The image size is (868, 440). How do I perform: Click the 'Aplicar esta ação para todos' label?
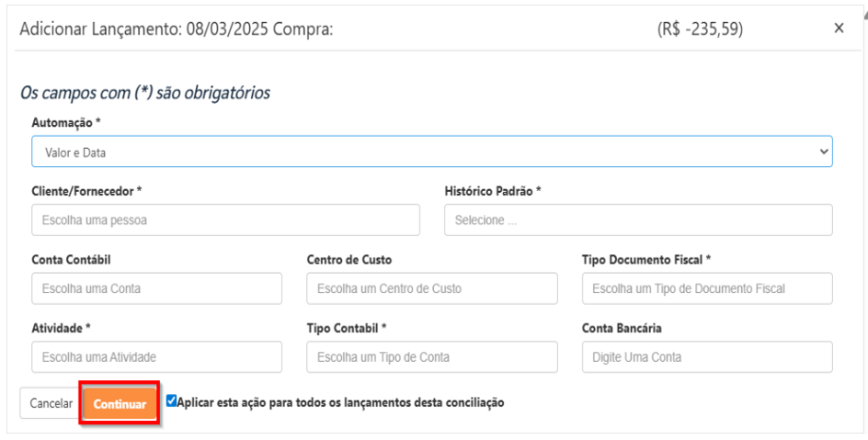[340, 402]
